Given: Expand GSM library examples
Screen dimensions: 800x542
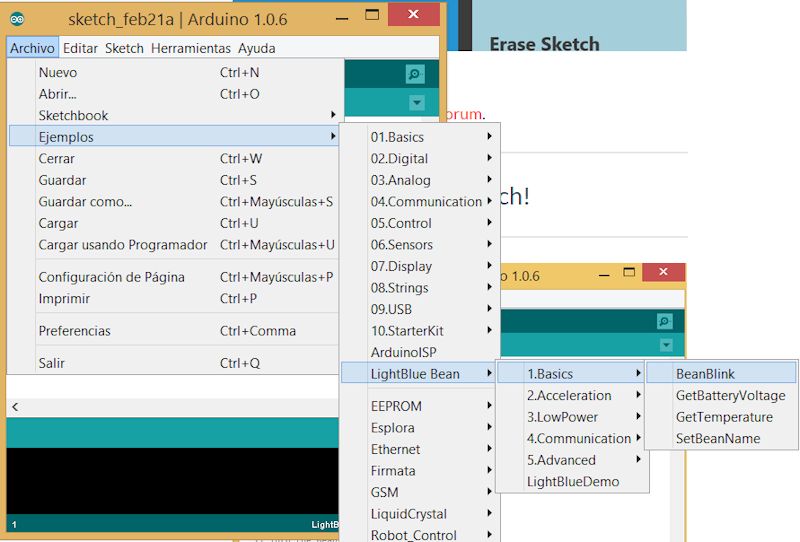Looking at the screenshot, I should (x=420, y=492).
